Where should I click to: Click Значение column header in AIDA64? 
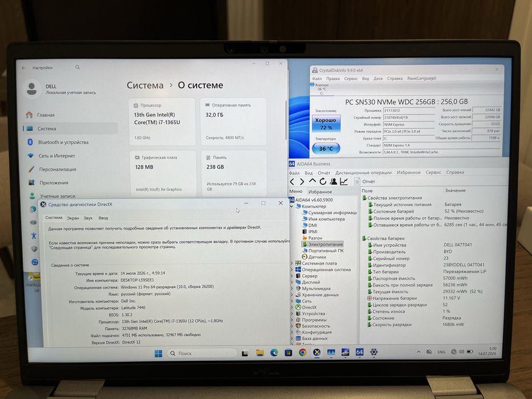tap(455, 191)
